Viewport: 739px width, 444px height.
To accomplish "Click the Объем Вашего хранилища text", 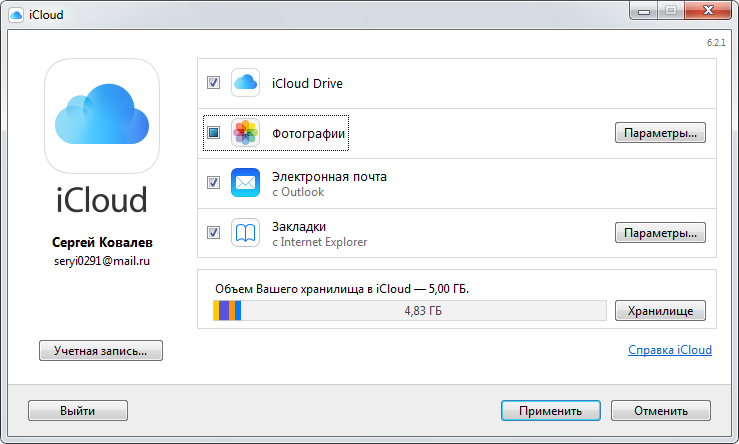I will click(342, 288).
